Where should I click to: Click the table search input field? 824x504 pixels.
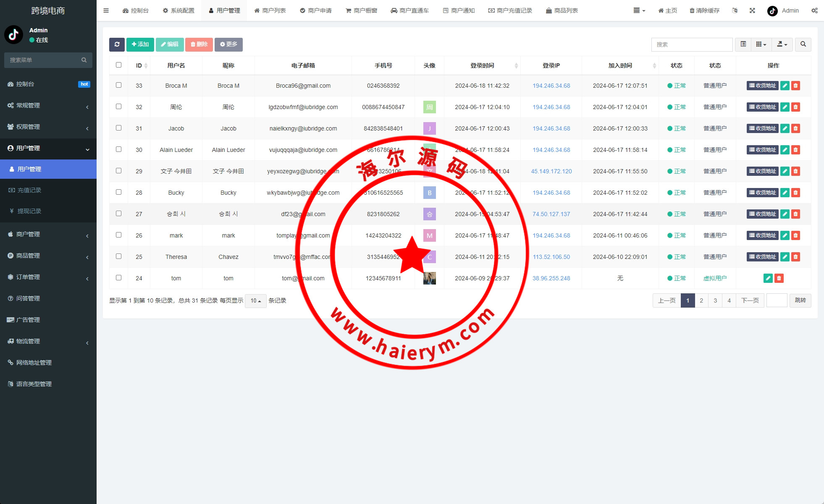(x=691, y=44)
